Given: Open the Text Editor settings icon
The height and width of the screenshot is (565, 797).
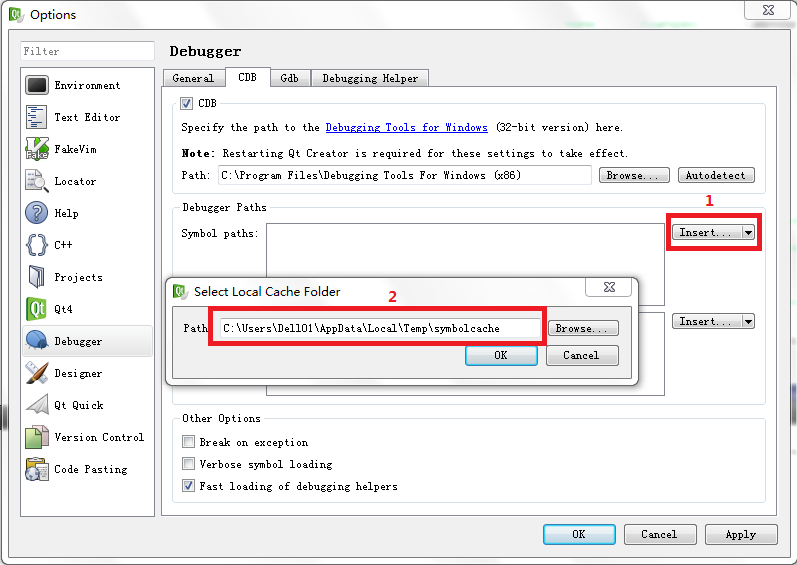Looking at the screenshot, I should (37, 118).
